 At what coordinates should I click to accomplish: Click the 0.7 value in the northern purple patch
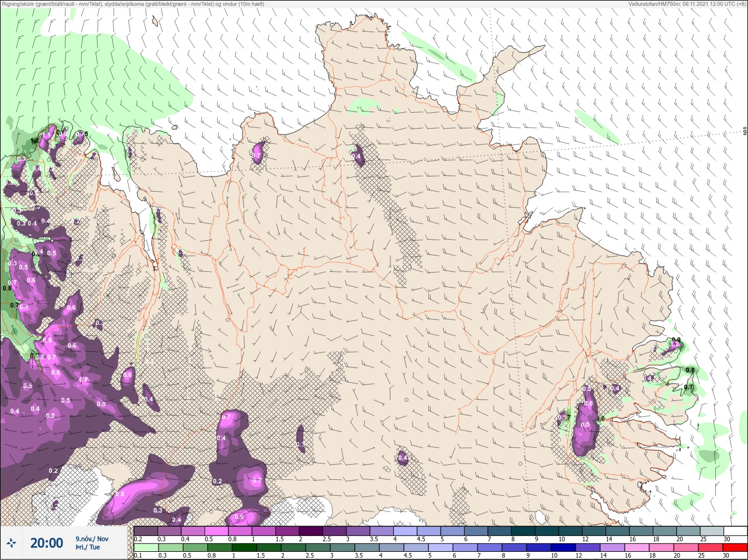[x=257, y=155]
